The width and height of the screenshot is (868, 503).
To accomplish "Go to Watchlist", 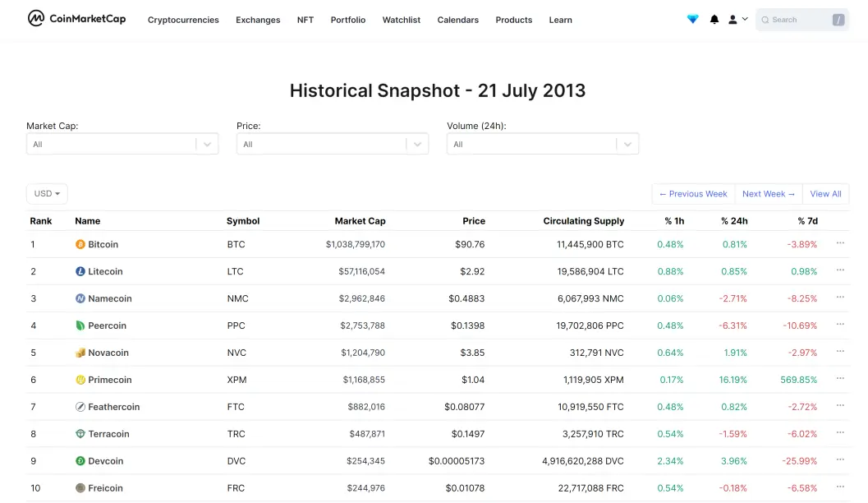I will pos(402,20).
